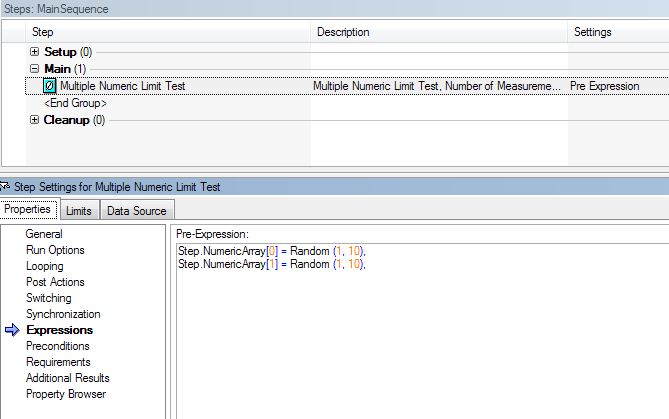The width and height of the screenshot is (669, 419).
Task: Open the Data Source tab
Action: click(x=137, y=210)
